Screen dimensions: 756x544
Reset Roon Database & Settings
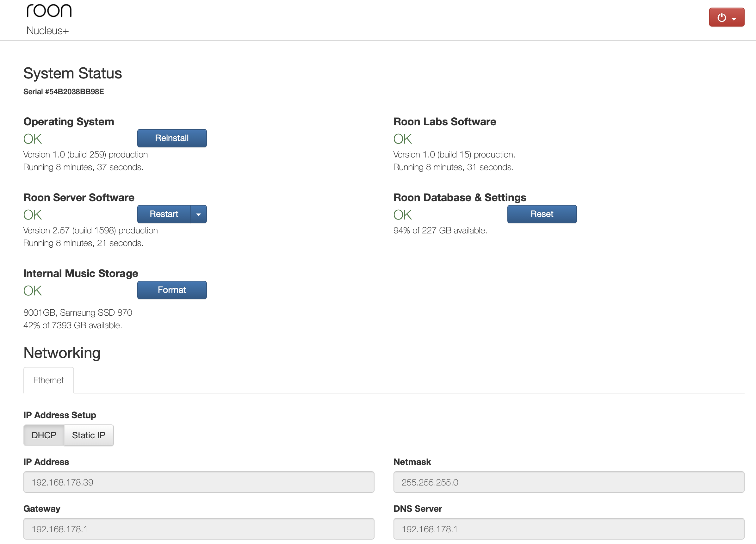coord(541,214)
